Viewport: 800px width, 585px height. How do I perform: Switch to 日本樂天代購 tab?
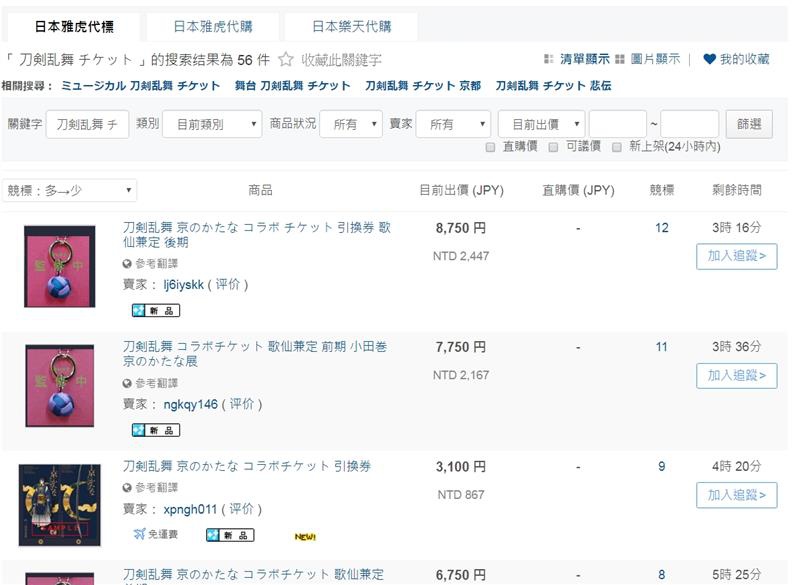352,27
